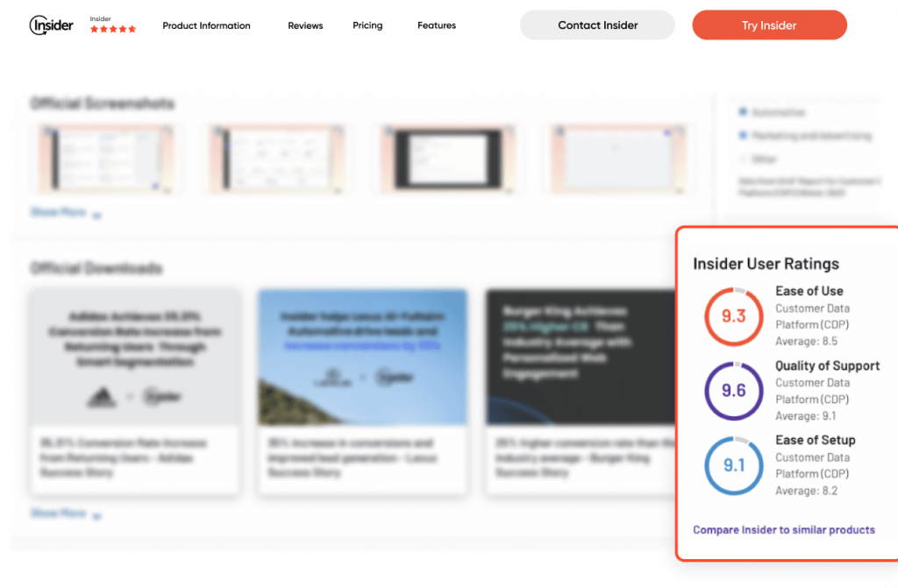Screen dimensions: 898x588
Task: Click the Average: 8.5 text
Action: tap(806, 341)
